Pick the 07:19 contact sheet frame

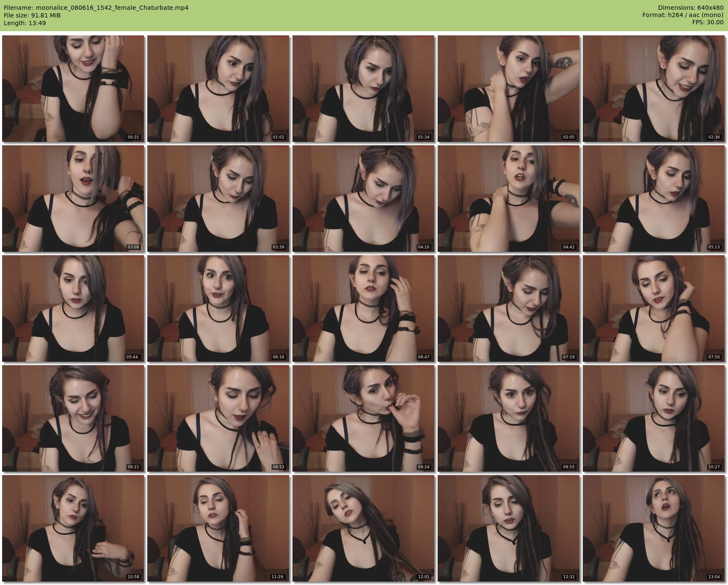coord(508,308)
